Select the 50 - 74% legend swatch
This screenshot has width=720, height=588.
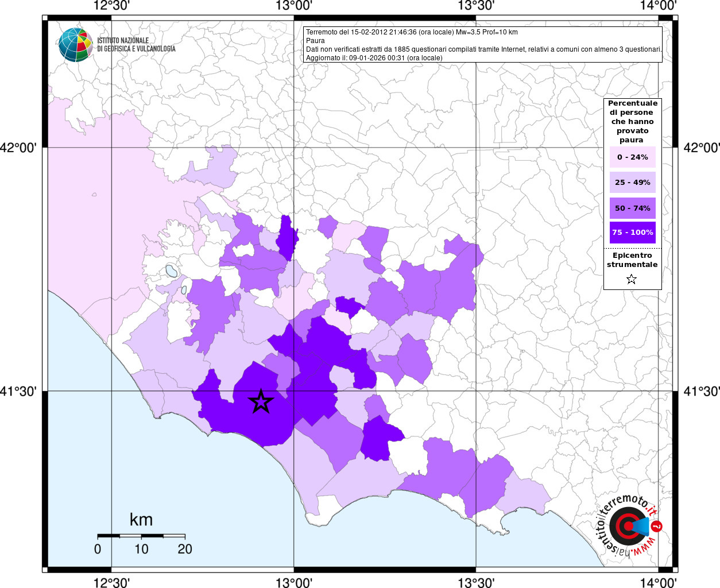pyautogui.click(x=633, y=208)
